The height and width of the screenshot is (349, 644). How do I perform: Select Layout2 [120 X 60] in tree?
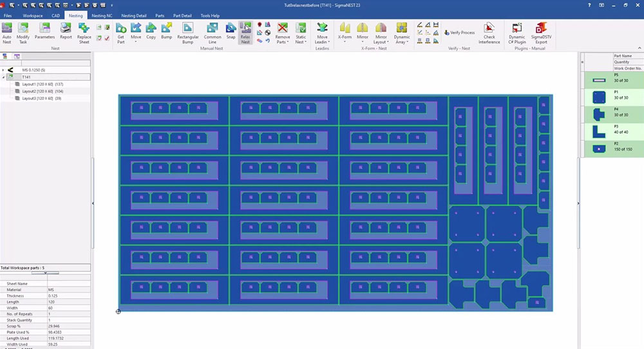[42, 91]
